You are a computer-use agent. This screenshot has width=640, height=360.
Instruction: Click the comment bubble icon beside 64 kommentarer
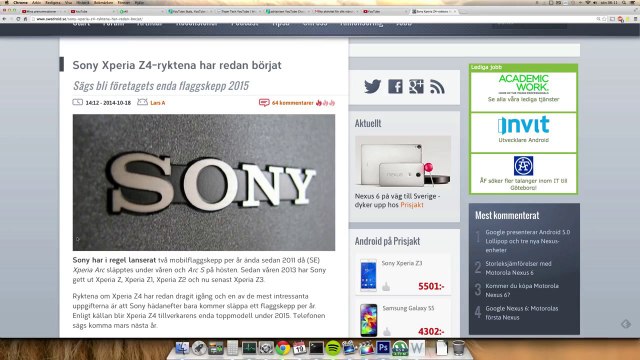[264, 102]
